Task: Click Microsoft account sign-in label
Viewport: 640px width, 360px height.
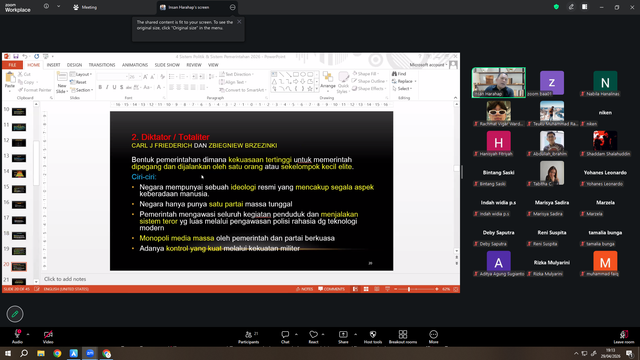Action: tap(428, 65)
